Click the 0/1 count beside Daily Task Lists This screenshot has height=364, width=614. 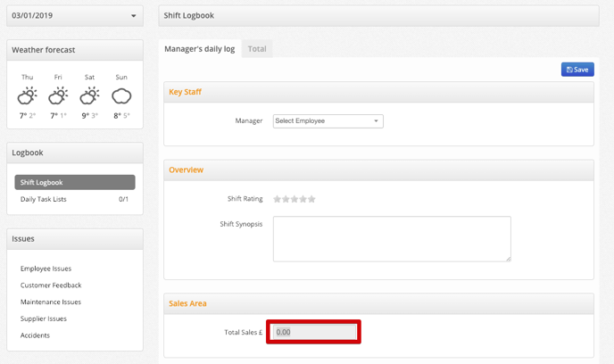[x=123, y=199]
